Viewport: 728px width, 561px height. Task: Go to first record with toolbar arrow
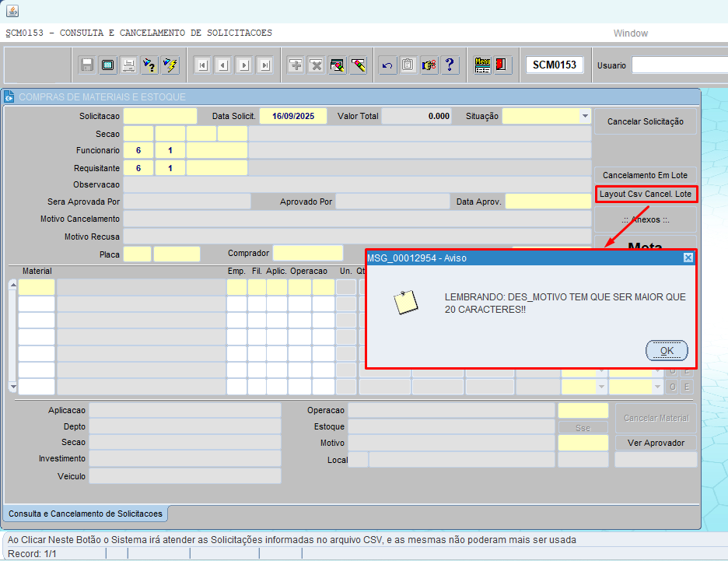point(202,65)
